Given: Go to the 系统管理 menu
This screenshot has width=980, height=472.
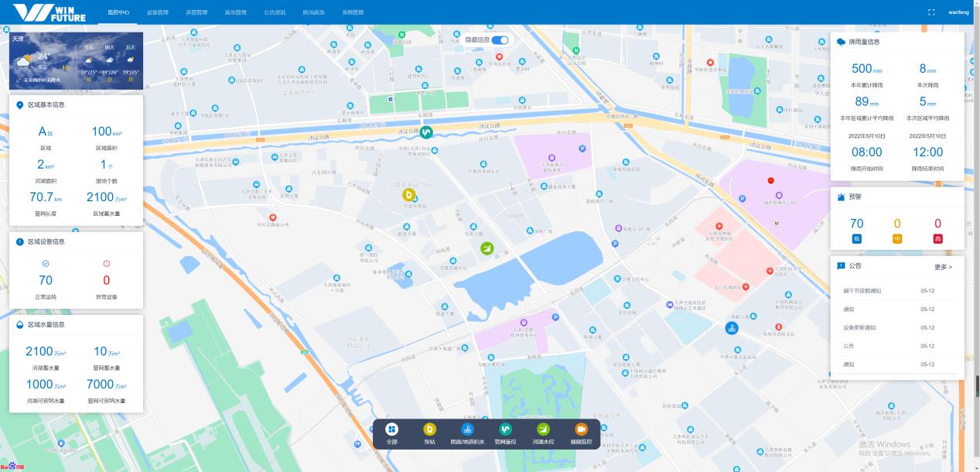Looking at the screenshot, I should click(x=353, y=12).
